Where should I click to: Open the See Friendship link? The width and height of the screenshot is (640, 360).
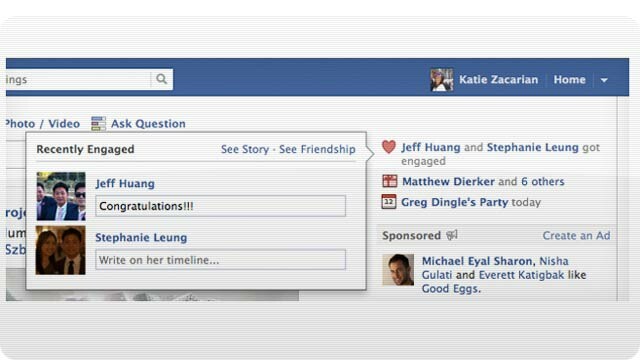[317, 149]
